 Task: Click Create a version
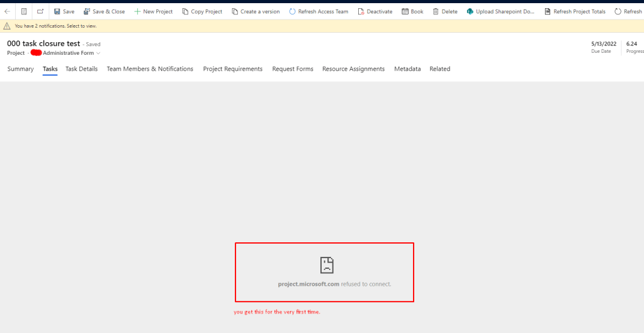[x=256, y=11]
